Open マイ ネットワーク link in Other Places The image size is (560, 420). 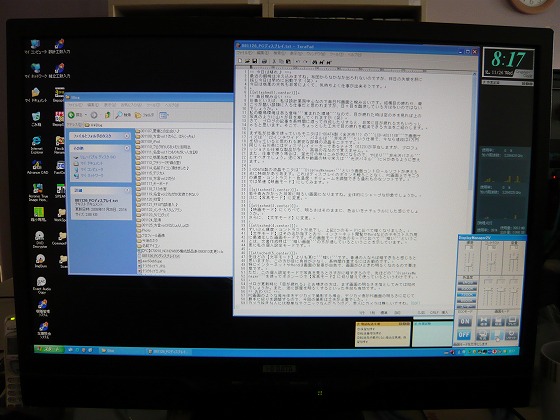pyautogui.click(x=89, y=176)
